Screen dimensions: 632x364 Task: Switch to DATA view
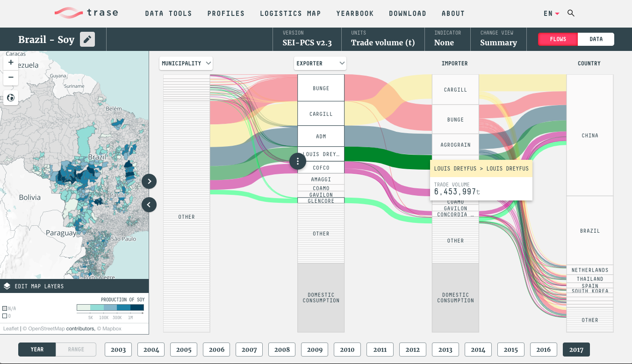(596, 39)
